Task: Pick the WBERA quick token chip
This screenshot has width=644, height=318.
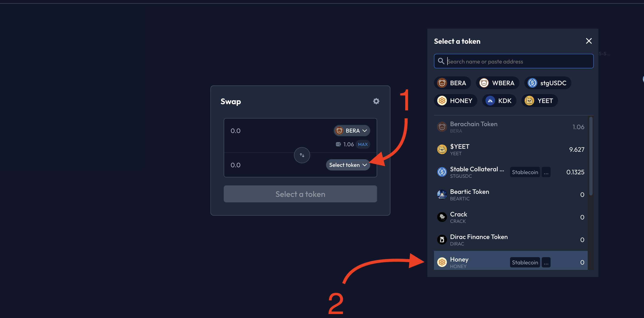Action: tap(498, 83)
